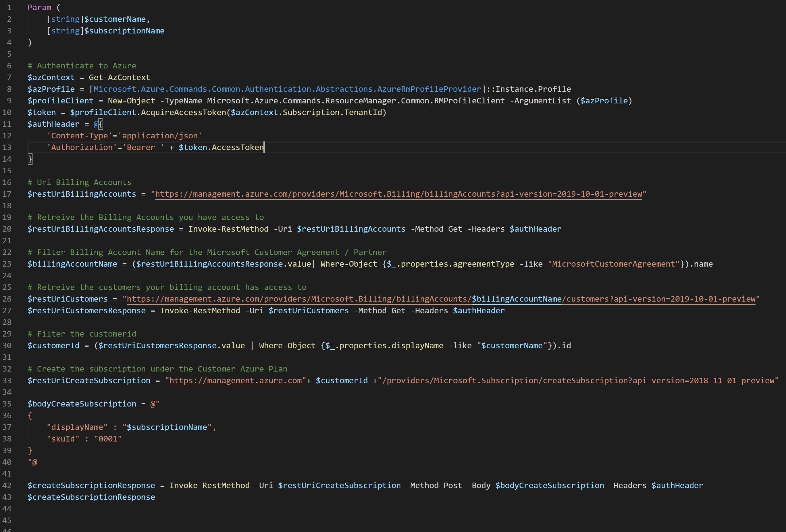Viewport: 786px width, 532px height.
Task: Click '-Method Post' on line 42
Action: coord(434,486)
